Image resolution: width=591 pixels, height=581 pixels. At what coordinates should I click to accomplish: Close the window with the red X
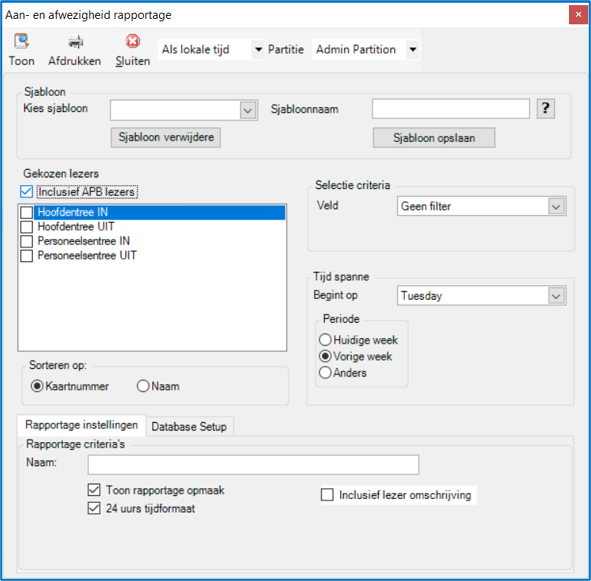pos(578,15)
